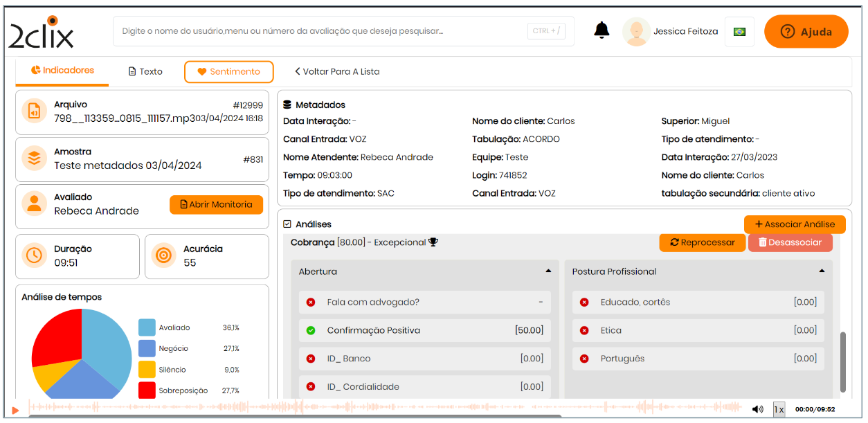
Task: Change the 1x playback speed
Action: click(779, 409)
